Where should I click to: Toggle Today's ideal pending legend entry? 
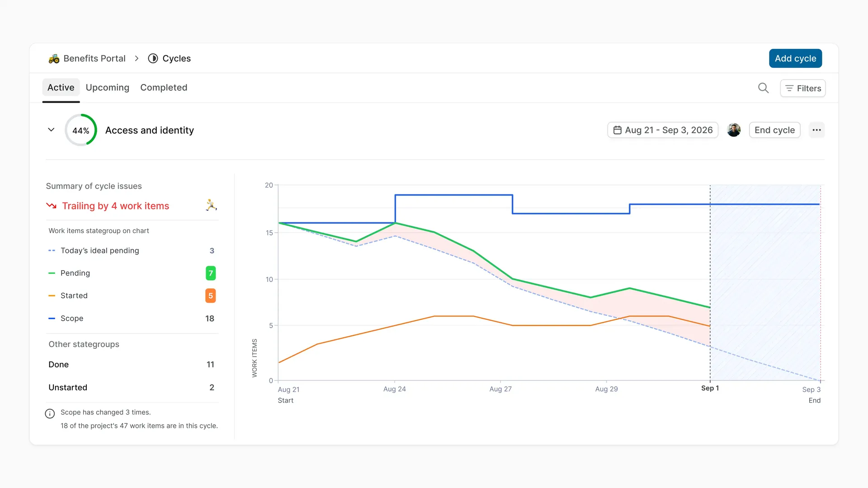(x=131, y=250)
